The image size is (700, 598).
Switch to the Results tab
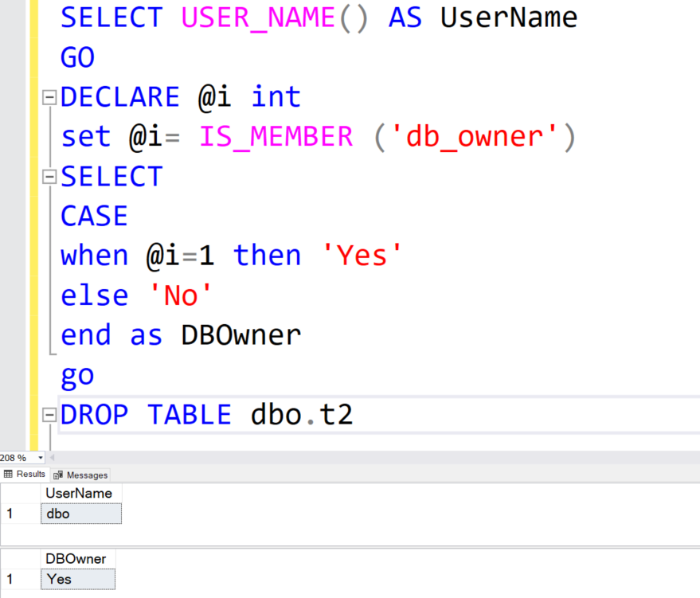pos(25,475)
